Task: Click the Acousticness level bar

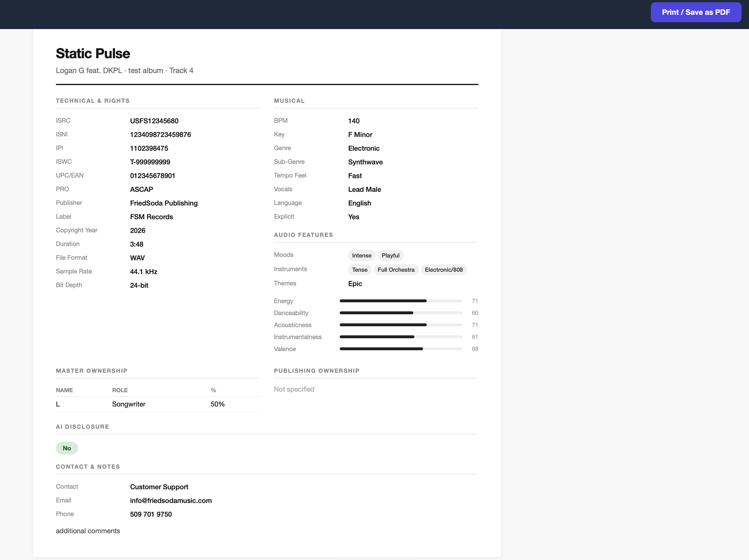Action: point(401,325)
